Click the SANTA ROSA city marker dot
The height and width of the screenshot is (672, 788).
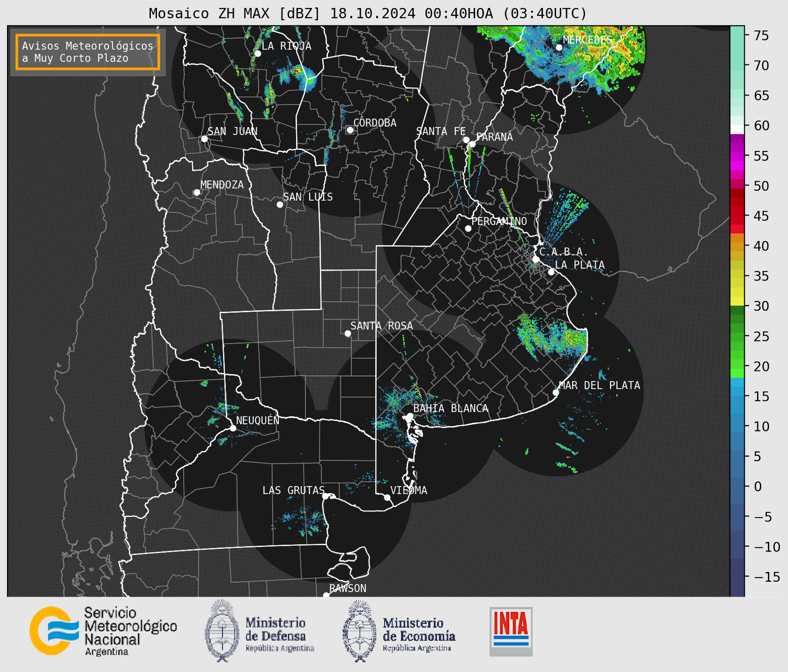coord(348,334)
